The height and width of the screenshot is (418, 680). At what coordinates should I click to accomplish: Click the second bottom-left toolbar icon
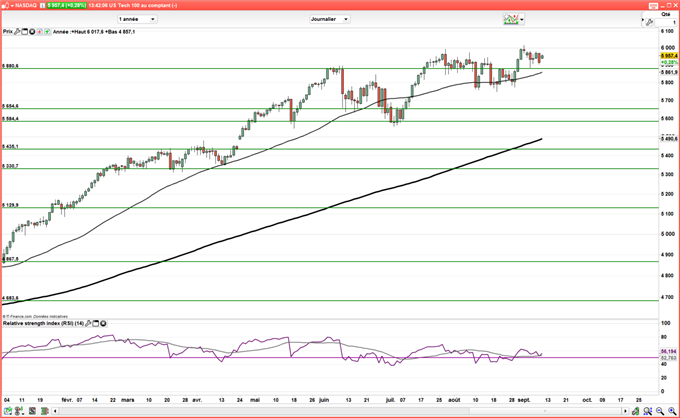19,411
